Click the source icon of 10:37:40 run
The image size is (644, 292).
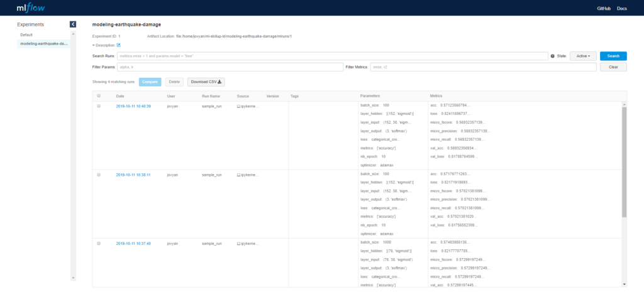pyautogui.click(x=238, y=243)
